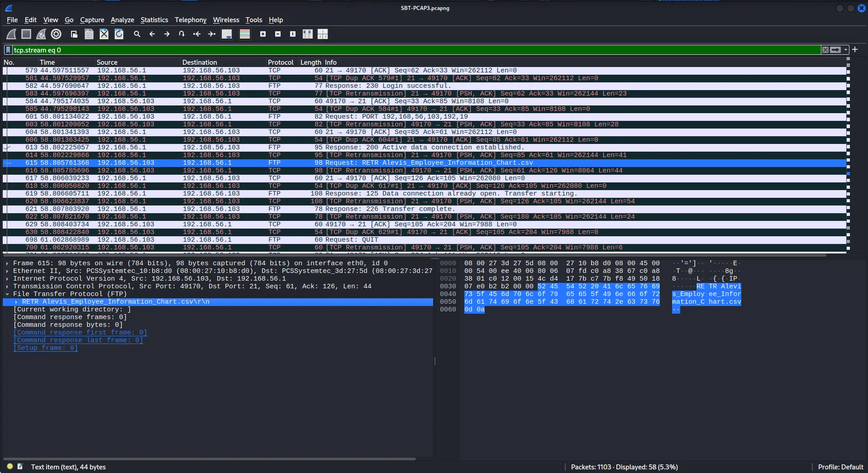Image resolution: width=868 pixels, height=473 pixels.
Task: Open the Telephony menu
Action: 191,20
